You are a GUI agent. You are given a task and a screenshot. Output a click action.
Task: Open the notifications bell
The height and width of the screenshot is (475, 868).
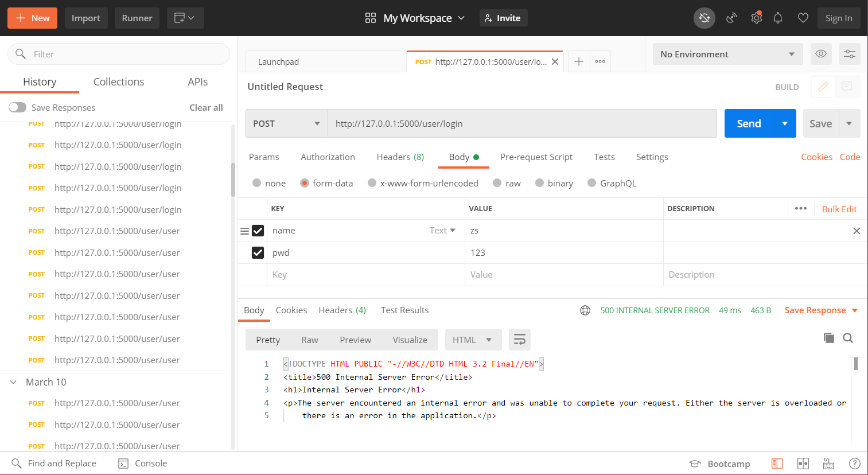(778, 18)
